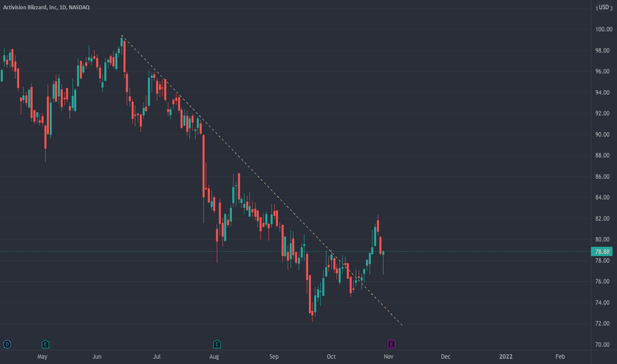Viewport: 617px width, 364px height.
Task: Click the 100.00 price axis label
Action: pyautogui.click(x=604, y=30)
